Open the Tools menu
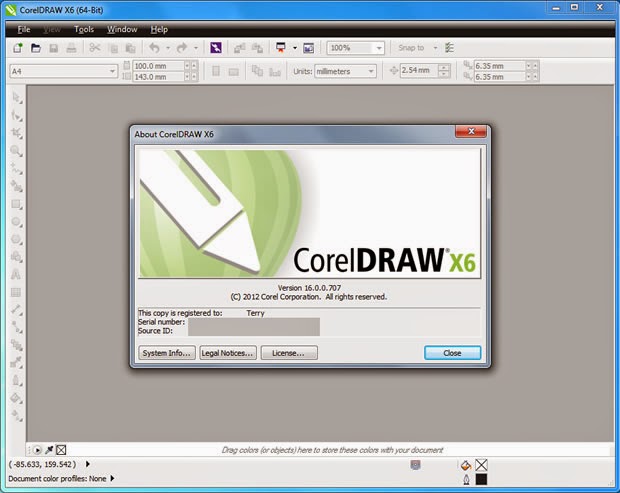 84,29
